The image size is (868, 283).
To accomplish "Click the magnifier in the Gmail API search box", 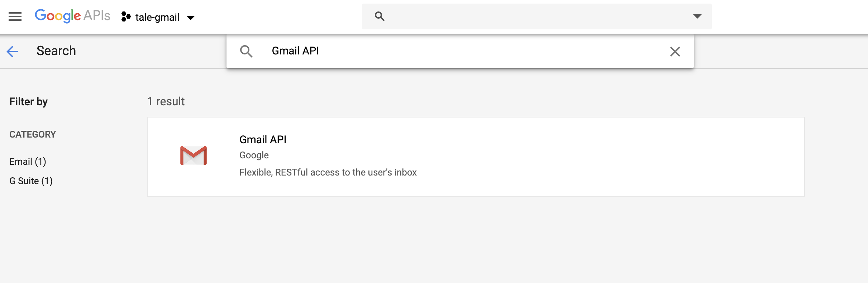I will point(246,51).
